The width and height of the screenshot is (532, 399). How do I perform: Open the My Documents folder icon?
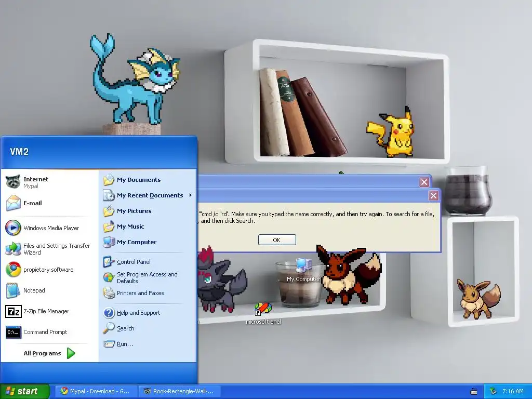tap(109, 179)
